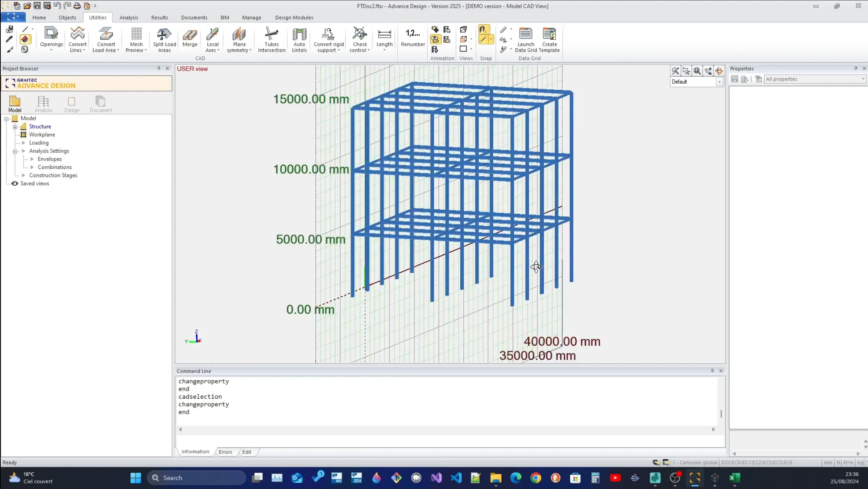Click Split Load Areas tool

click(164, 39)
